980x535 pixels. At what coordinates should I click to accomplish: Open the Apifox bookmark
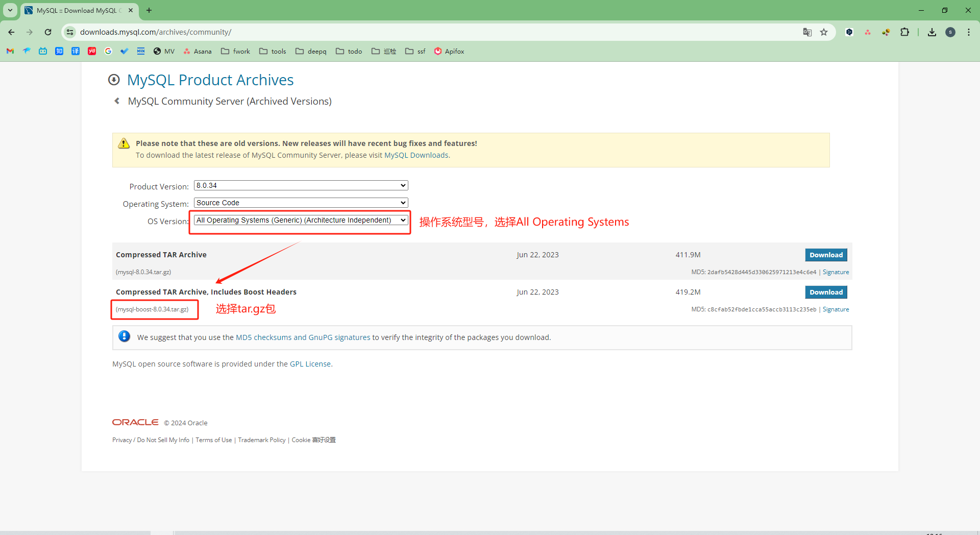tap(449, 51)
